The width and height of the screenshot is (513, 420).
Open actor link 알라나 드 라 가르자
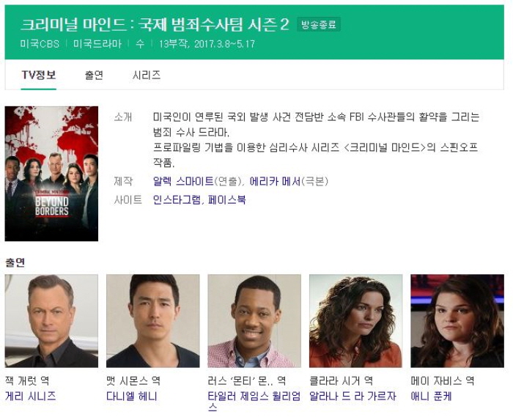[353, 396]
